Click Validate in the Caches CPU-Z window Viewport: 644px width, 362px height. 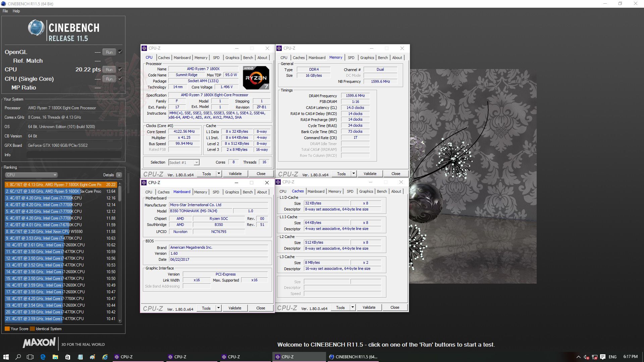[369, 307]
